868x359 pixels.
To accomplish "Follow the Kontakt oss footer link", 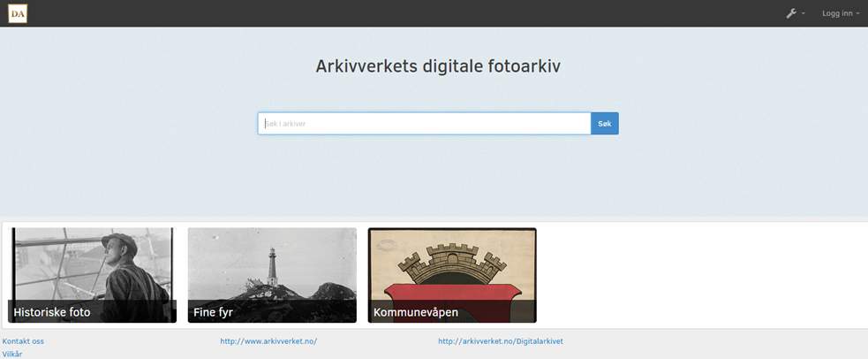I will tap(23, 341).
